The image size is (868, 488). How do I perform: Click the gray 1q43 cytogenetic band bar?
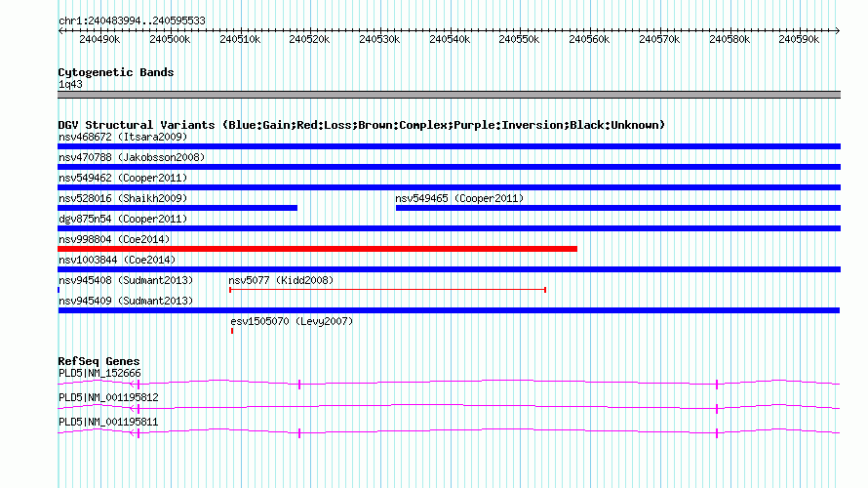click(x=449, y=95)
